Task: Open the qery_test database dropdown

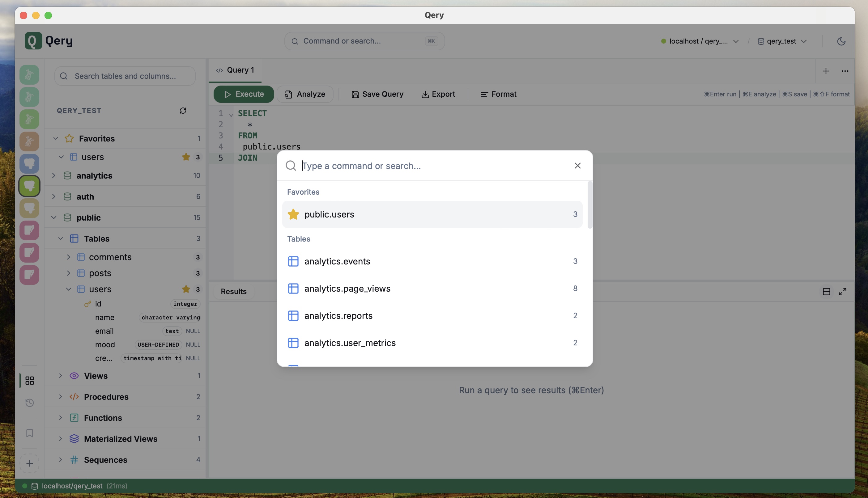Action: [782, 41]
